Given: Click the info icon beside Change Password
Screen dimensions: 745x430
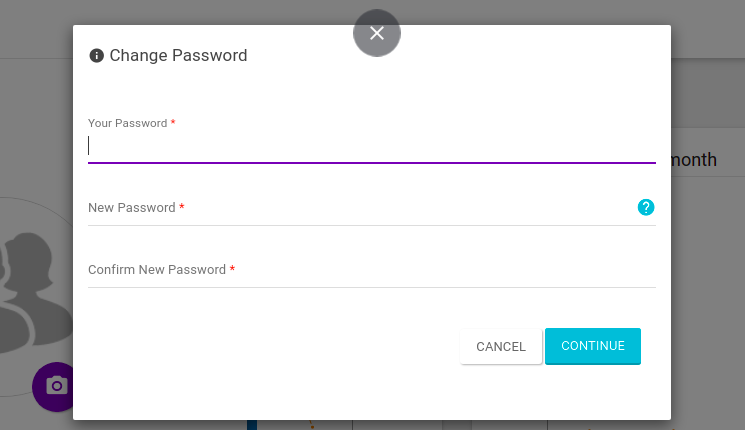Looking at the screenshot, I should [96, 56].
